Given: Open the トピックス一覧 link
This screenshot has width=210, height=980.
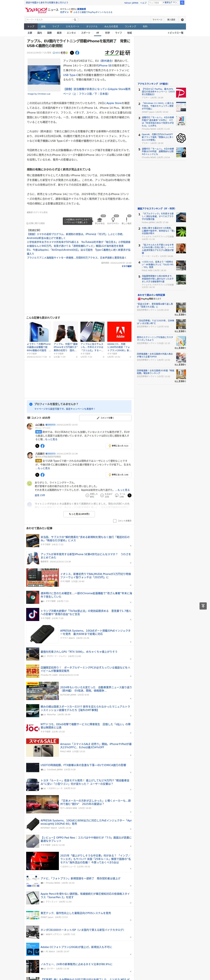Looking at the screenshot, I should 176,33.
